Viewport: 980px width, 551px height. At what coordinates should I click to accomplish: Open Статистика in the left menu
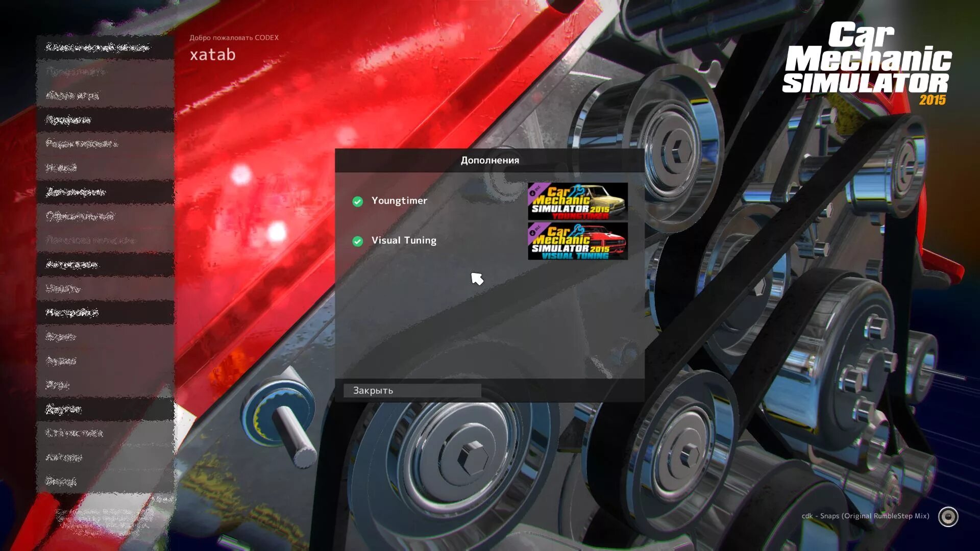tap(75, 433)
